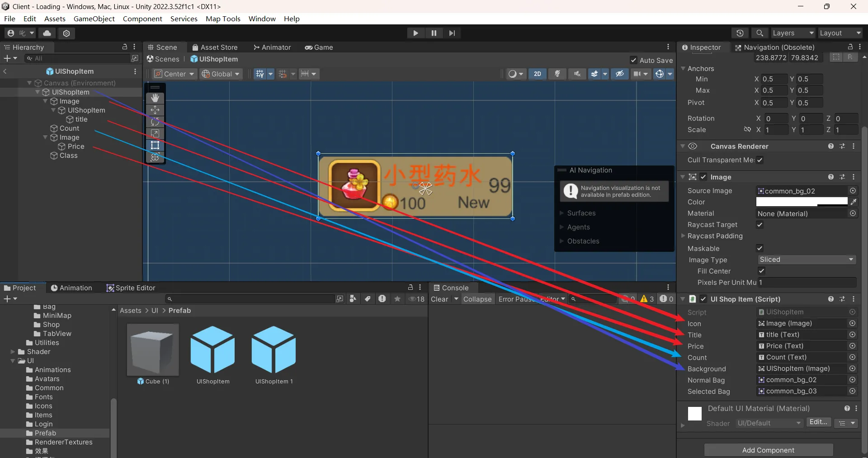Click the Add Component button
Image resolution: width=868 pixels, height=458 pixels.
click(768, 450)
